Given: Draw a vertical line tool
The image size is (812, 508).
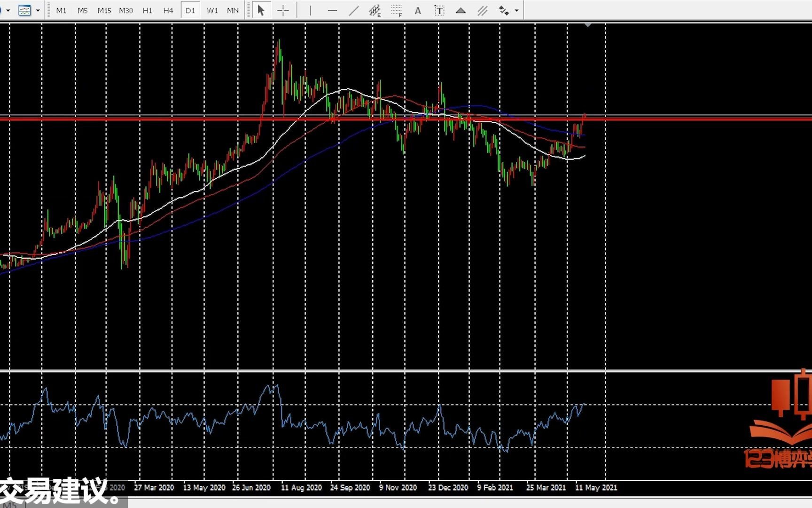Looking at the screenshot, I should (310, 10).
